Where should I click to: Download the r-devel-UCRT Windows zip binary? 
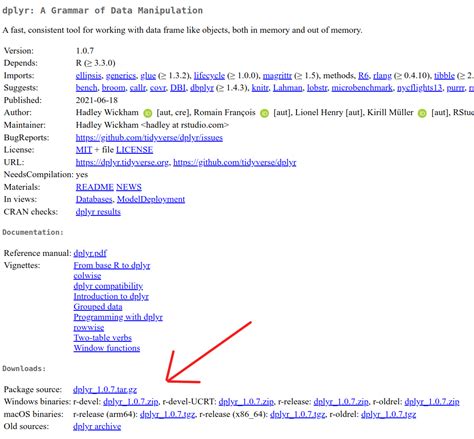[246, 402]
